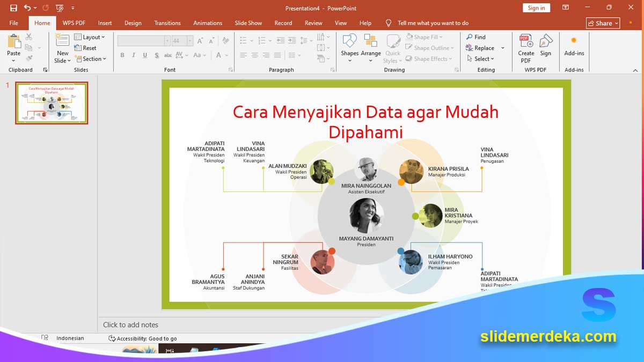Click the Cut scissors icon
The height and width of the screenshot is (362, 644).
pyautogui.click(x=29, y=37)
